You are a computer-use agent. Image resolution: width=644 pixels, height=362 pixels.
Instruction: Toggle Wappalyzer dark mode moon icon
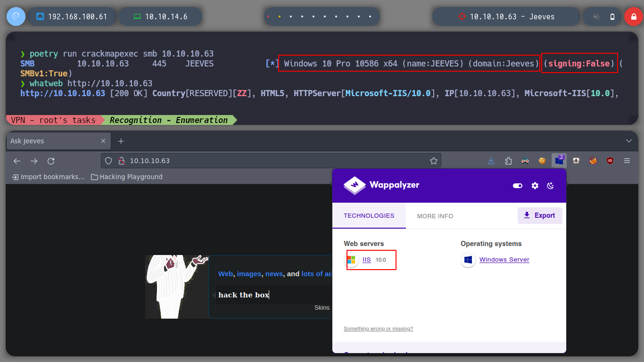(x=550, y=186)
